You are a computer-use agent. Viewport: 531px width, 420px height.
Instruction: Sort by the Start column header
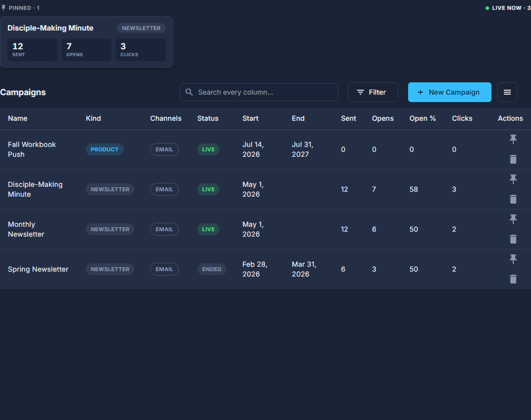pos(251,118)
